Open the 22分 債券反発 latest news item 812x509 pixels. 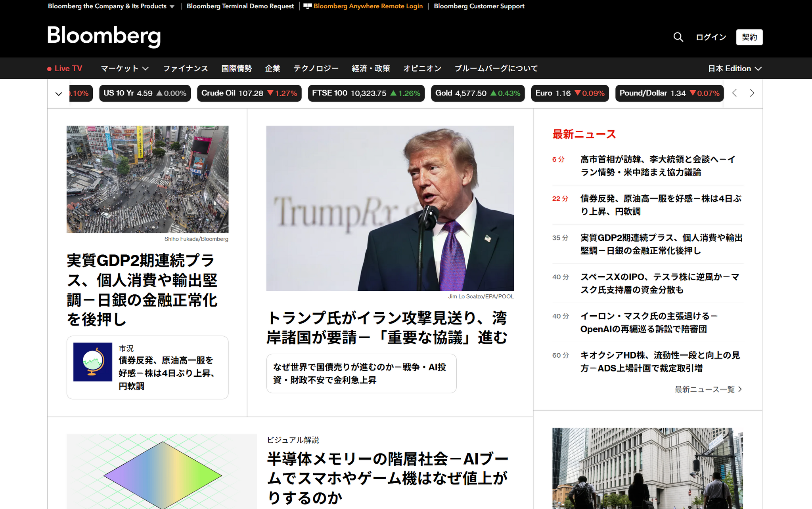tap(661, 205)
